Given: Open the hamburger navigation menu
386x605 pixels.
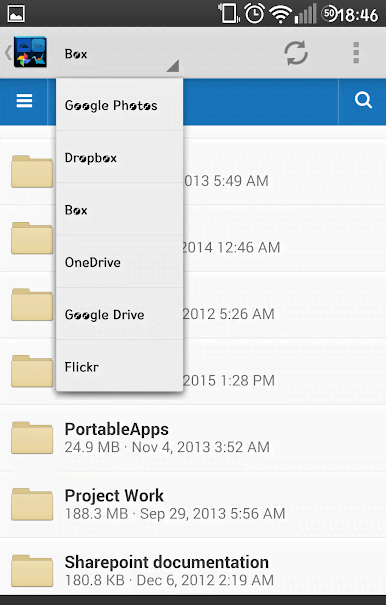Looking at the screenshot, I should 24,101.
